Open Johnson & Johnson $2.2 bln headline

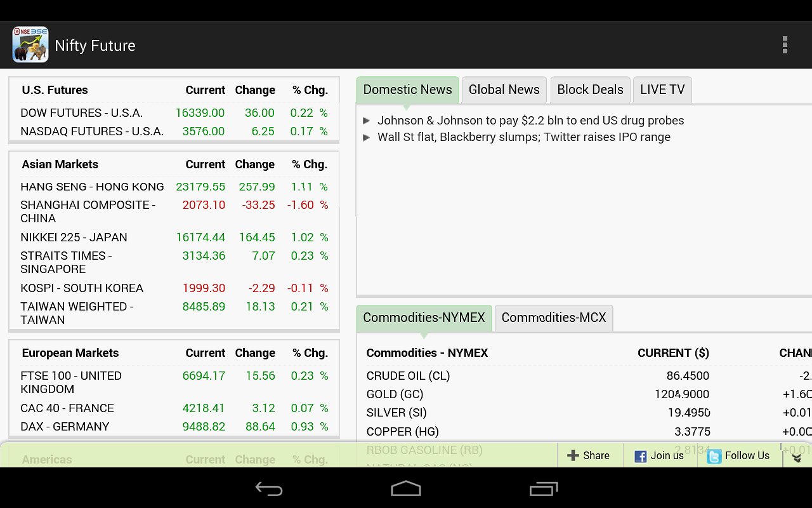(x=530, y=121)
